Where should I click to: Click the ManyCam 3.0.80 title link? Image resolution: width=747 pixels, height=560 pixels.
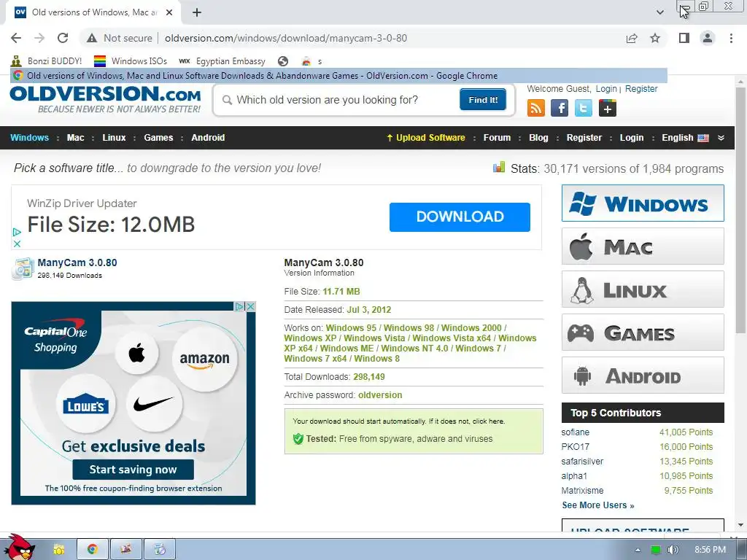coord(77,262)
